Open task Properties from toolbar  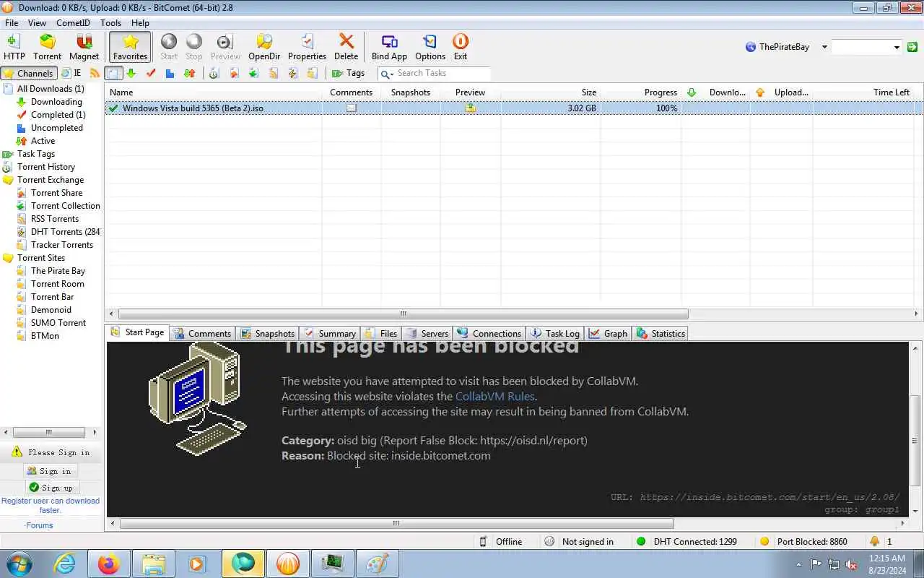307,47
